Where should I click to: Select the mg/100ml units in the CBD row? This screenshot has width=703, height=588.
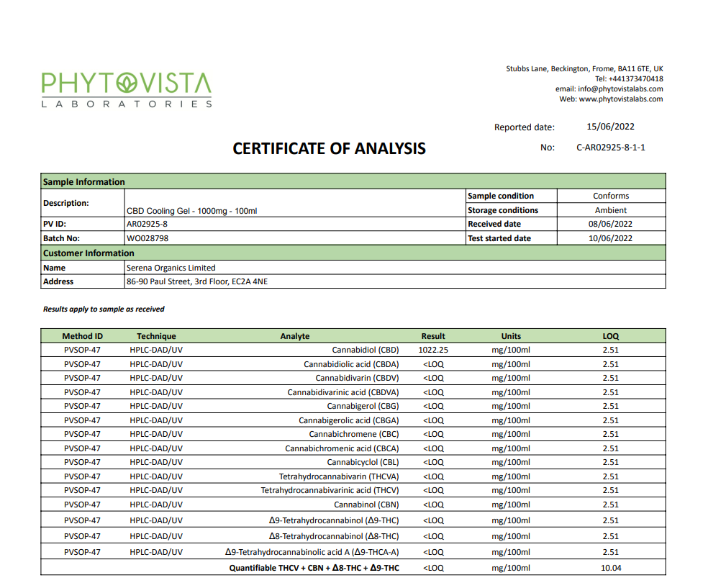(x=511, y=350)
